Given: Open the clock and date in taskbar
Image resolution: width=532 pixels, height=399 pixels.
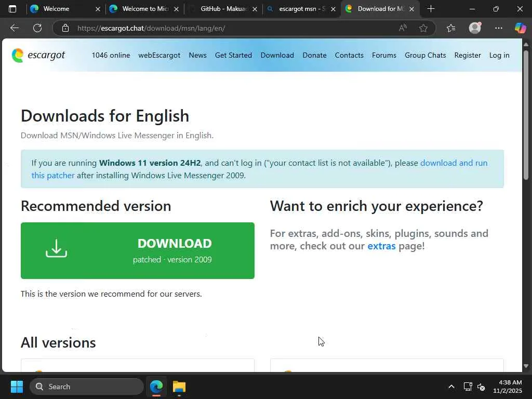Looking at the screenshot, I should tap(508, 387).
